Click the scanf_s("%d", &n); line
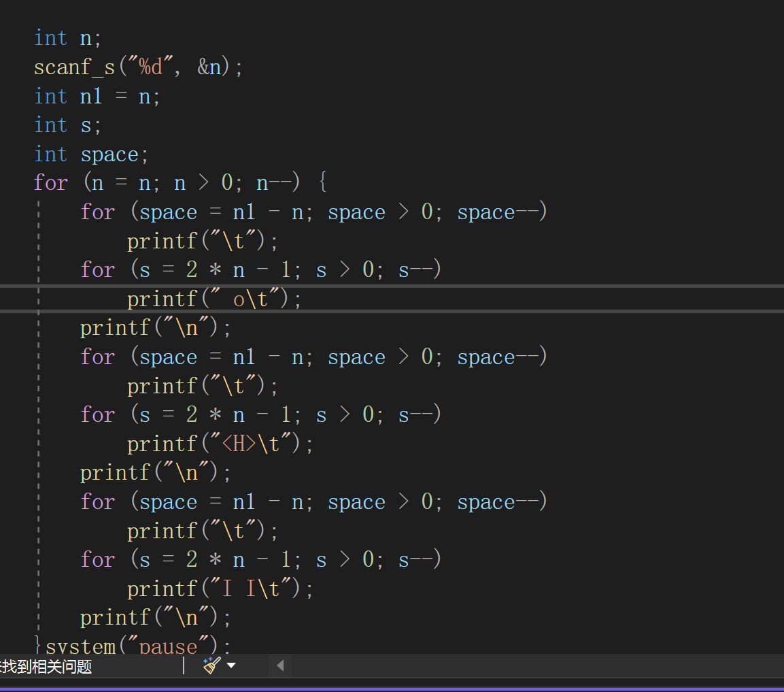The width and height of the screenshot is (784, 692). tap(138, 67)
